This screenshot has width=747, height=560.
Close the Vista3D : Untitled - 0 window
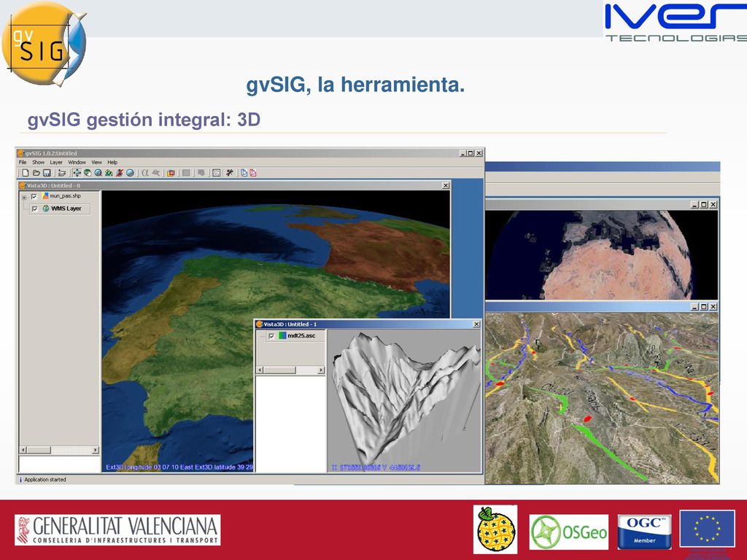[446, 185]
